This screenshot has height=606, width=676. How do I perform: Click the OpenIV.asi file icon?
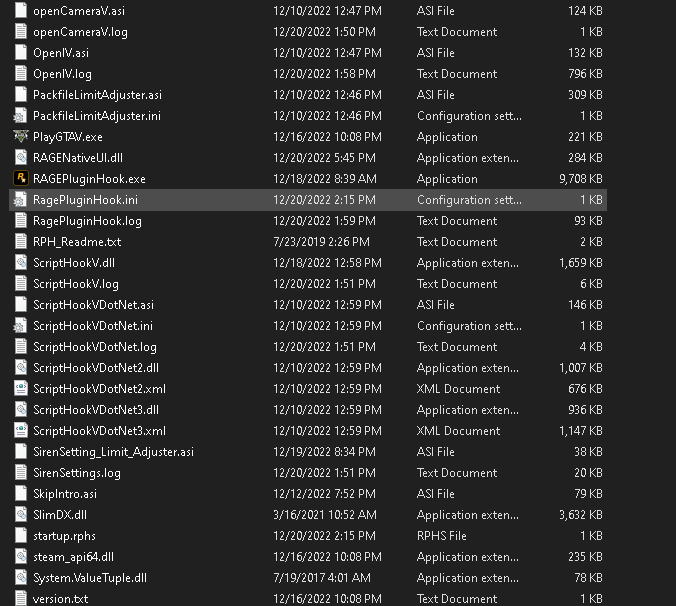click(21, 53)
